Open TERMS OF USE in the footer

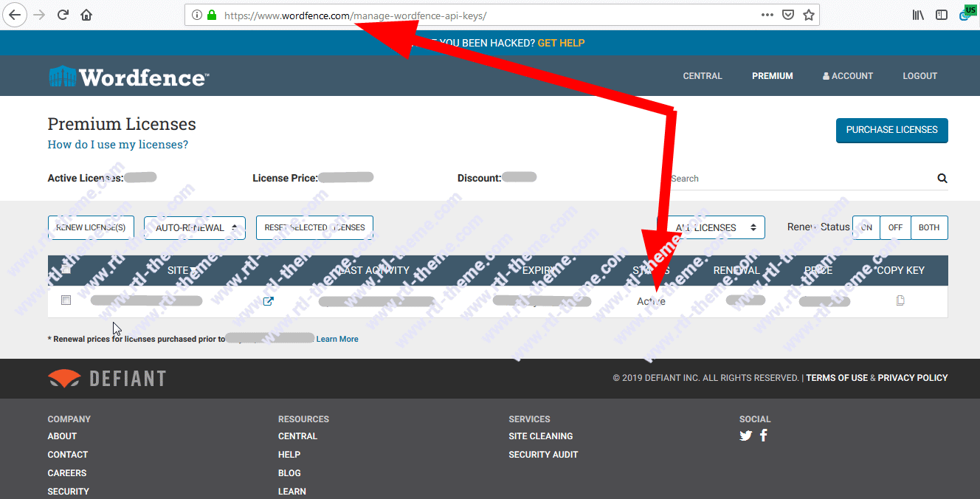click(x=837, y=378)
